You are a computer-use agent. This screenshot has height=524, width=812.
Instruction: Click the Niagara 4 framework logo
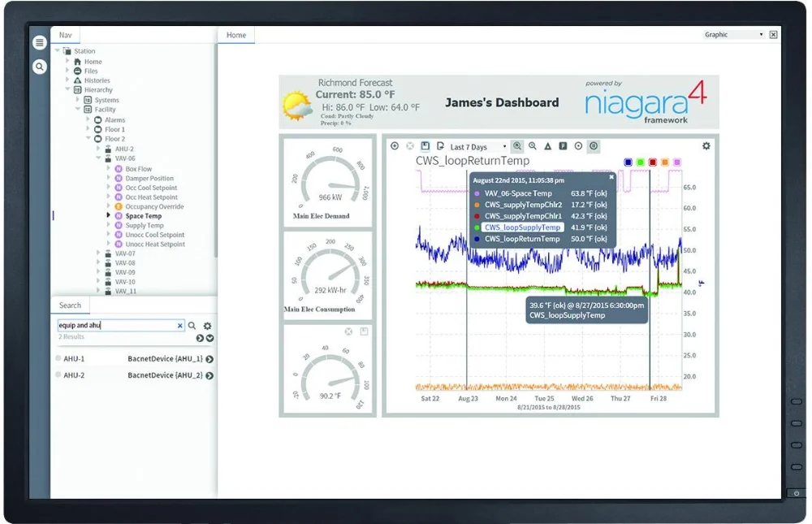tap(646, 102)
